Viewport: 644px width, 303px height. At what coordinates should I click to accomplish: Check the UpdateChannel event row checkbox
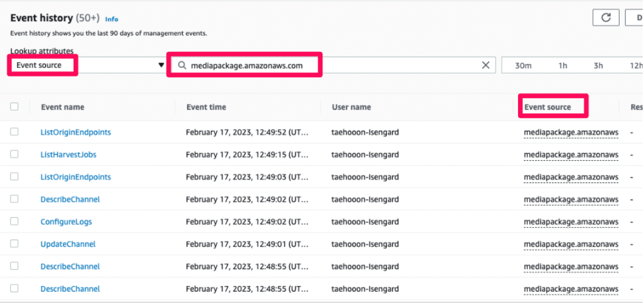click(x=15, y=244)
